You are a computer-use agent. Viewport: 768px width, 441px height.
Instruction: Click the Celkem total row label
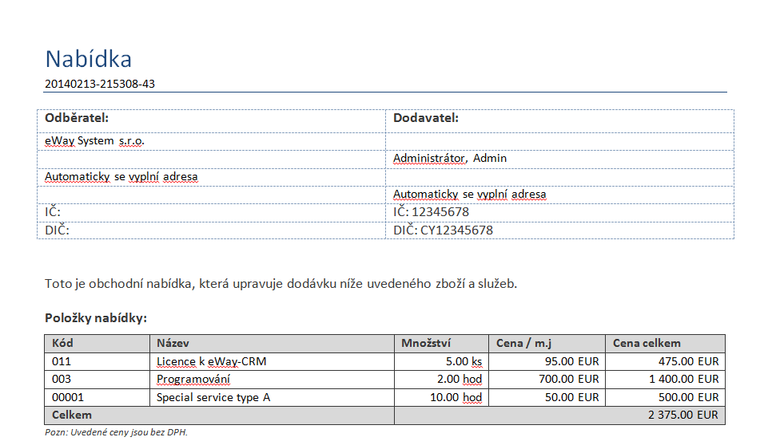pyautogui.click(x=72, y=415)
